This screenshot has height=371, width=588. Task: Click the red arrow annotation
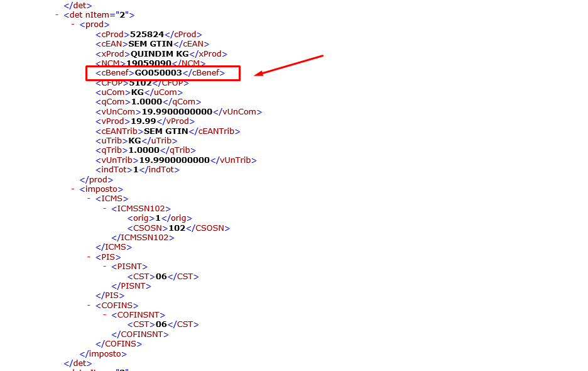point(290,65)
